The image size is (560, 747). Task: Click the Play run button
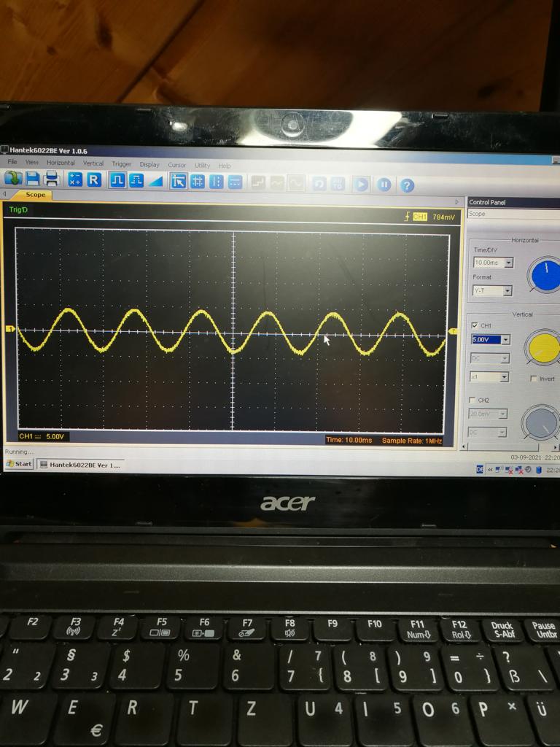click(x=361, y=185)
